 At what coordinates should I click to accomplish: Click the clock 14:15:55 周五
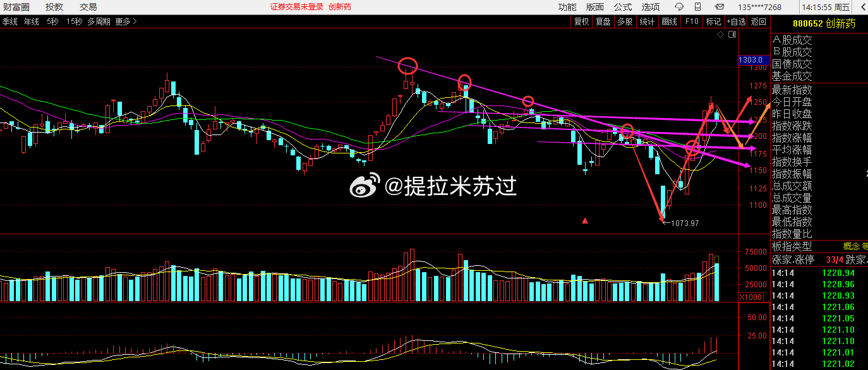826,8
